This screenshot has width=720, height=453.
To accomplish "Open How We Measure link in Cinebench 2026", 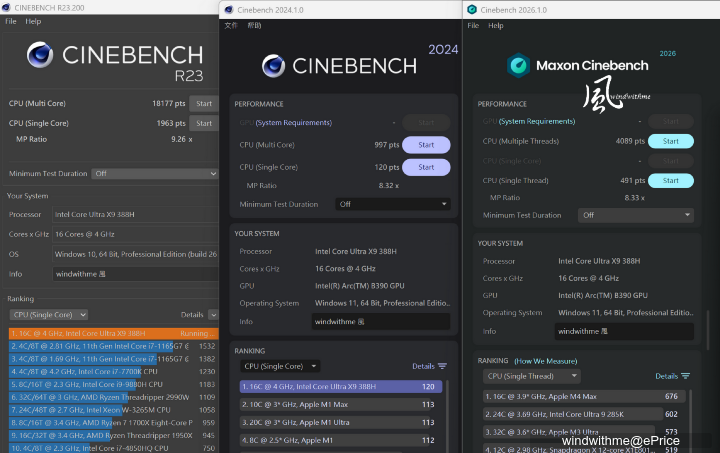I will [546, 361].
